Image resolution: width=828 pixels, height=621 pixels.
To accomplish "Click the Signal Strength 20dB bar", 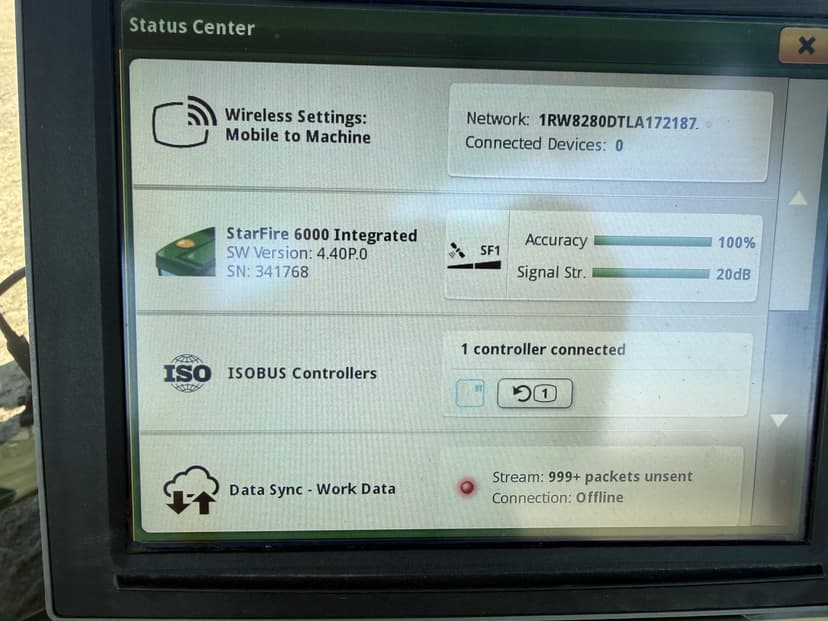I will click(650, 273).
